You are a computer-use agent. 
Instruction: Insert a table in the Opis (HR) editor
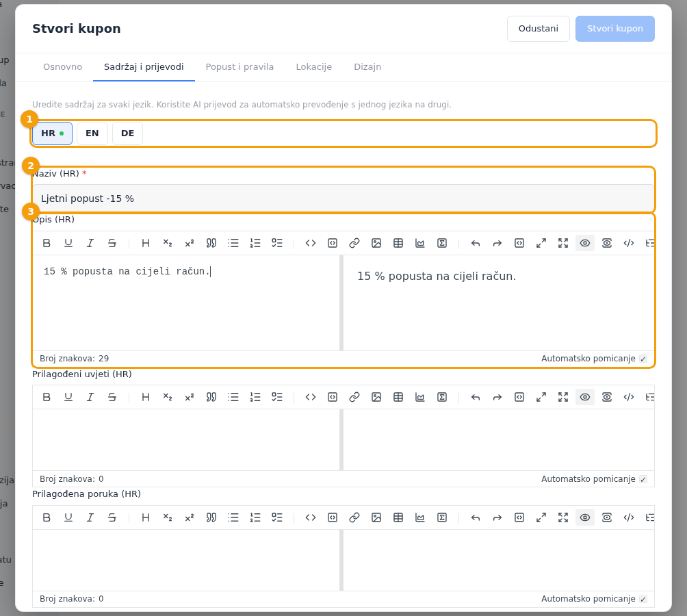398,243
